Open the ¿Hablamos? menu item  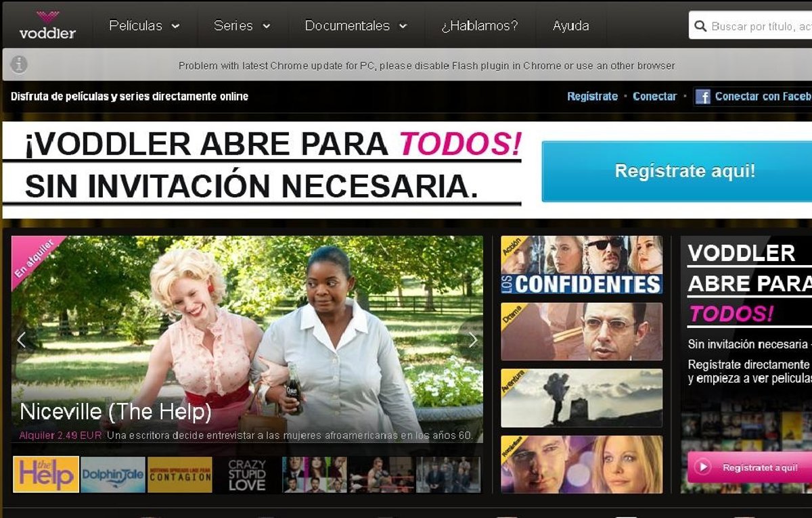click(x=479, y=26)
